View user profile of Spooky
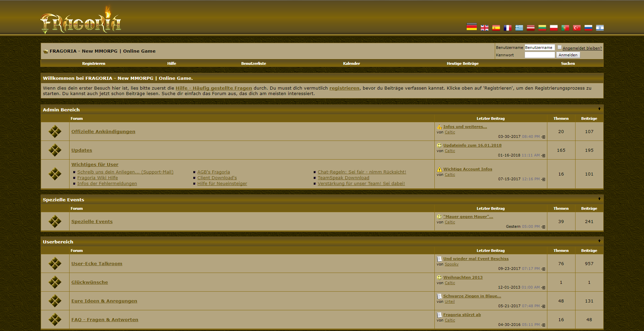 tap(451, 264)
